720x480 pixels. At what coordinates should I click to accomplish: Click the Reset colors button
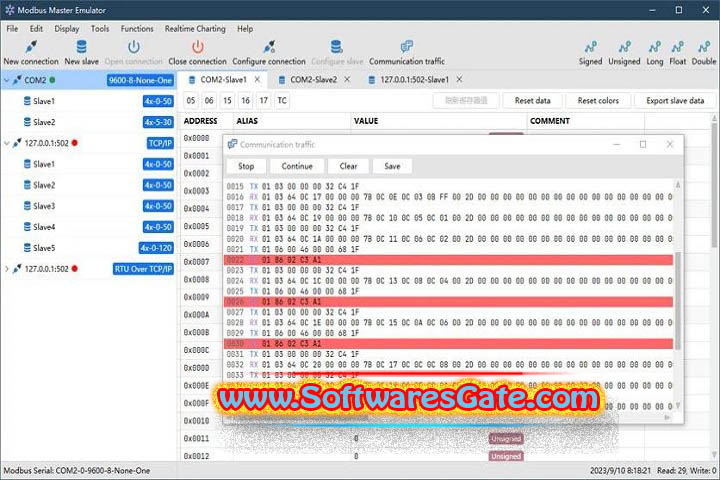[598, 101]
